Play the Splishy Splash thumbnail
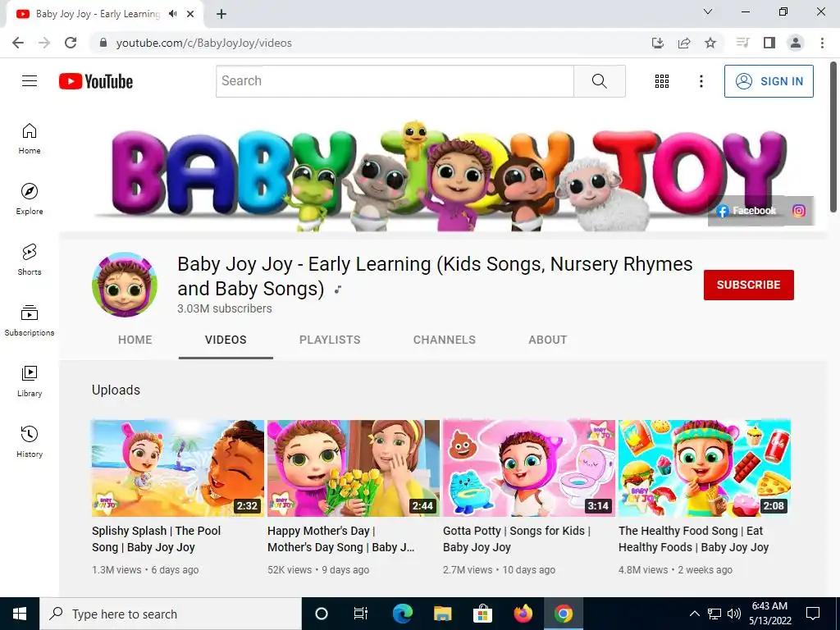 point(178,468)
